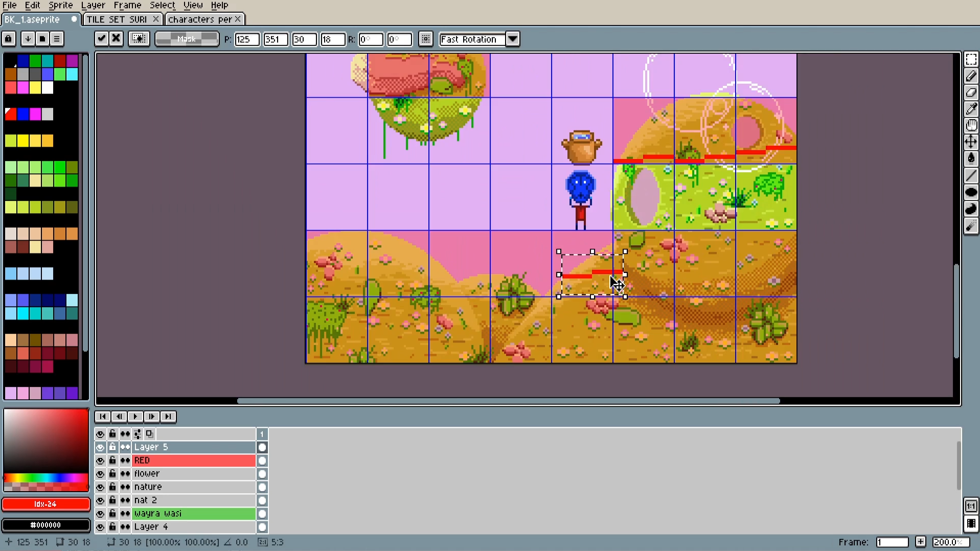Viewport: 980px width, 551px height.
Task: Go to last frame
Action: click(168, 417)
